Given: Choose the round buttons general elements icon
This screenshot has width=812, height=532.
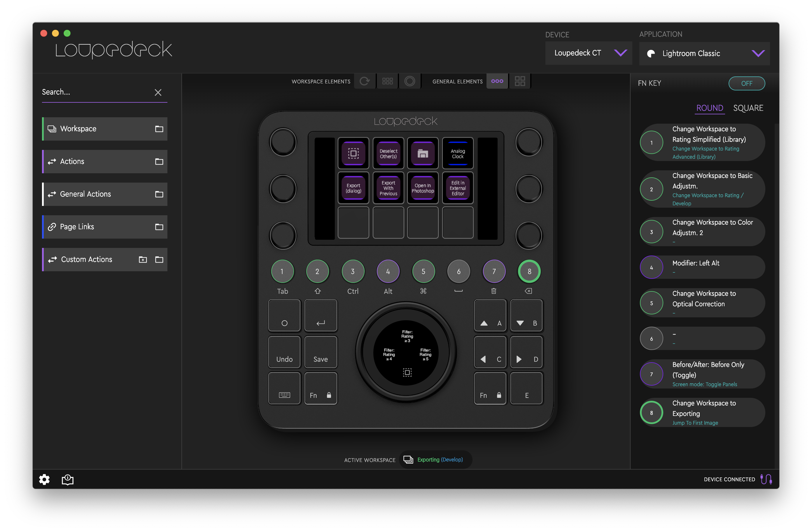Looking at the screenshot, I should coord(497,81).
